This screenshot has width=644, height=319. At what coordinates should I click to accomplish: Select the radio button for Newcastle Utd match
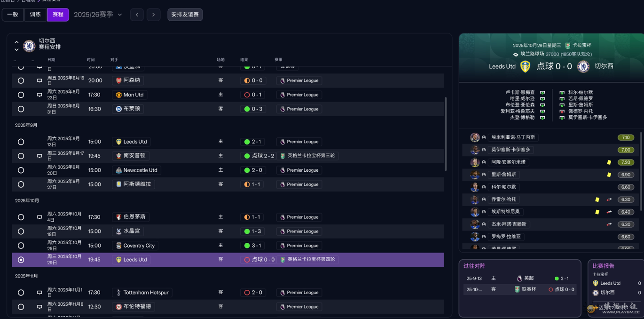21,170
